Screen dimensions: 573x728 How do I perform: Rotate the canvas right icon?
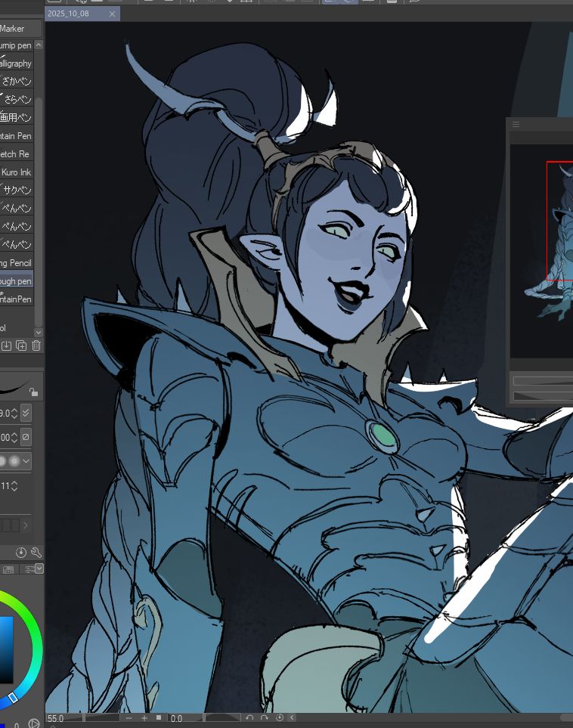pyautogui.click(x=265, y=717)
